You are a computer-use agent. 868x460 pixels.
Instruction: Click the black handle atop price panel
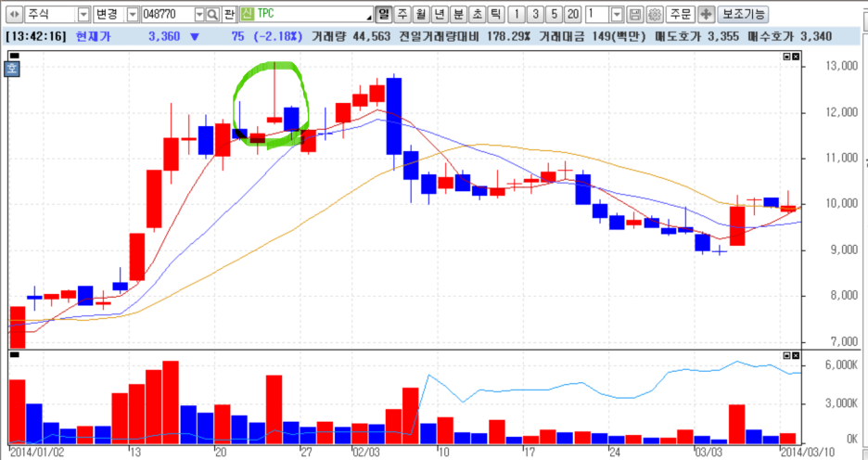(15, 56)
